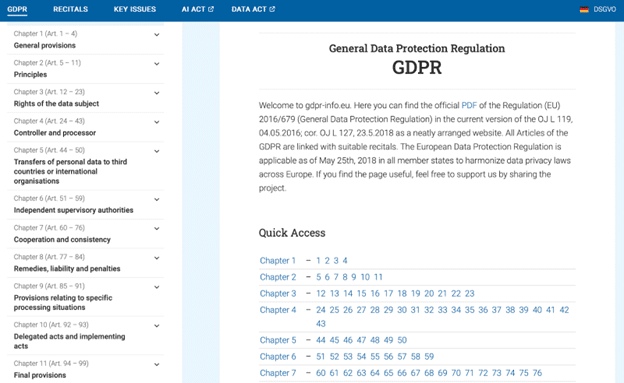Go to Article 4
This screenshot has width=624, height=383.
(345, 260)
